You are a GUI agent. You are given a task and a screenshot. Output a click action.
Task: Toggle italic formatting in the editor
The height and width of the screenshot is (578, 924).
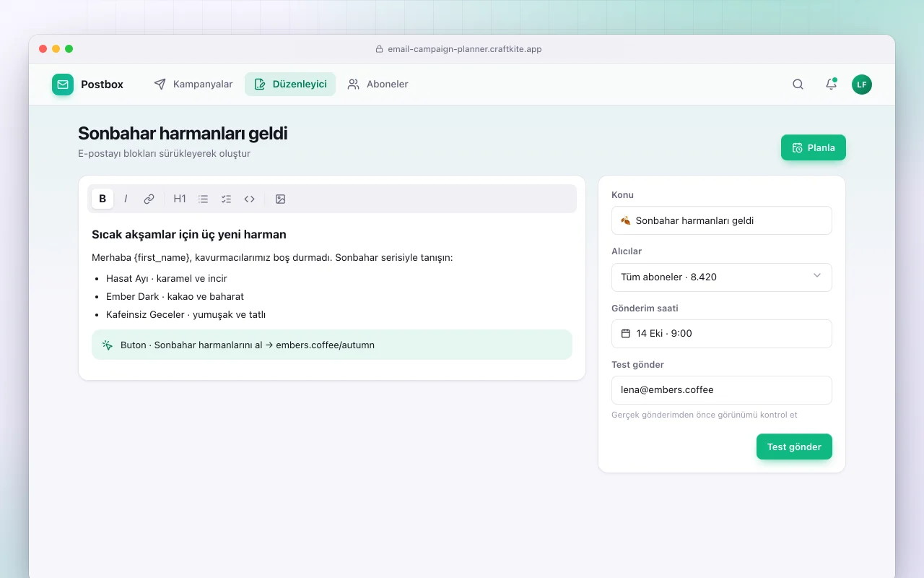click(x=126, y=199)
